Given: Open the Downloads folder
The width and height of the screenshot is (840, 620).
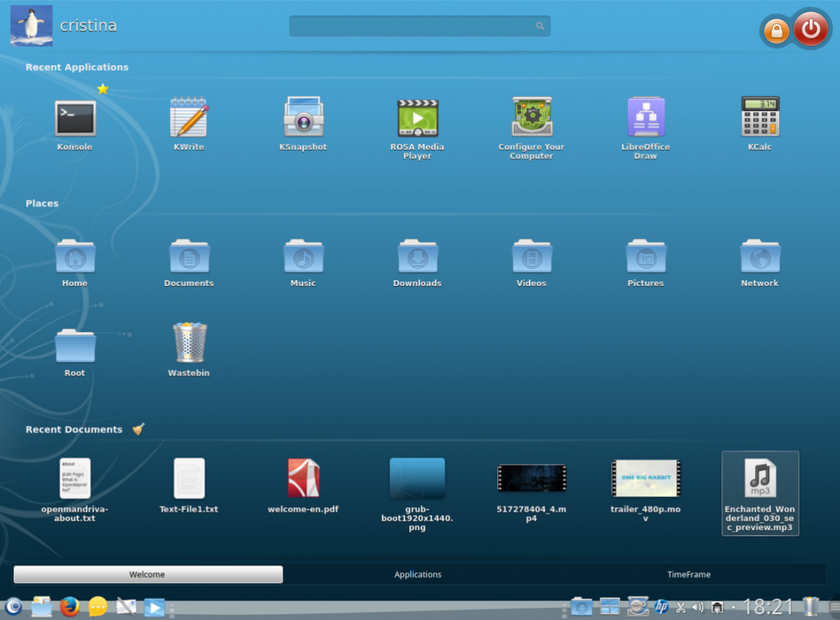Looking at the screenshot, I should click(417, 257).
